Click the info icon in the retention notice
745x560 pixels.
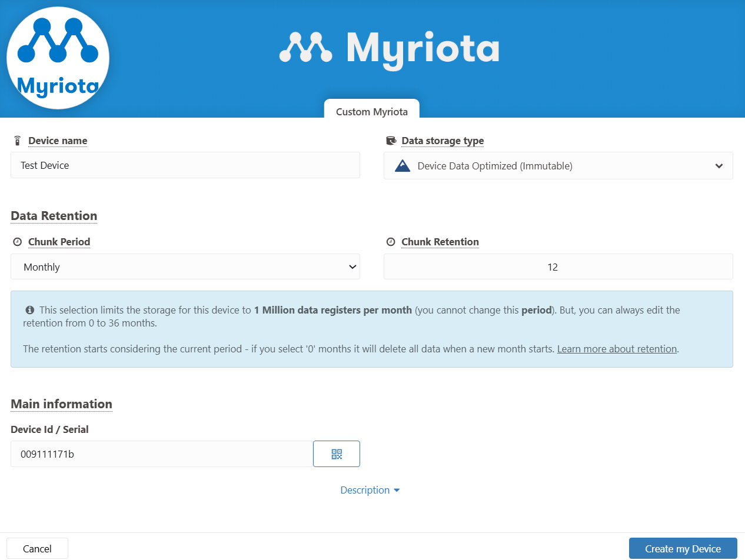point(29,310)
